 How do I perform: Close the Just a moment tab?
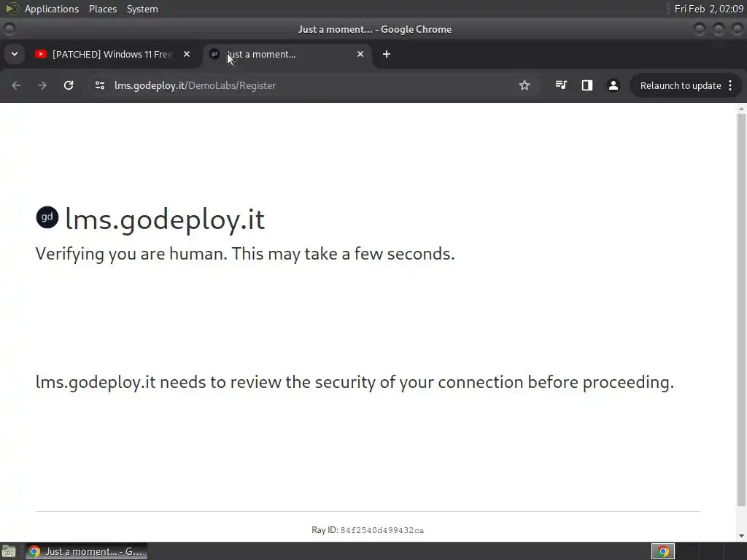click(x=360, y=54)
